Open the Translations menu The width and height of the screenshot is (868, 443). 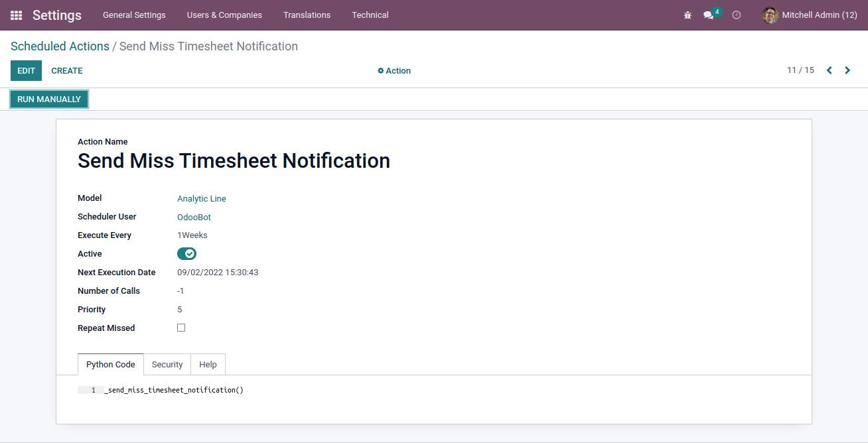click(307, 15)
